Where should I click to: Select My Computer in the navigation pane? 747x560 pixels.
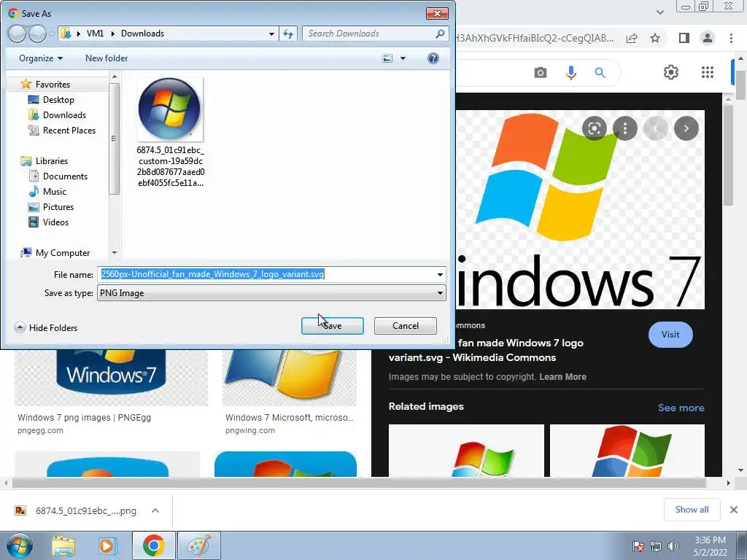[62, 253]
